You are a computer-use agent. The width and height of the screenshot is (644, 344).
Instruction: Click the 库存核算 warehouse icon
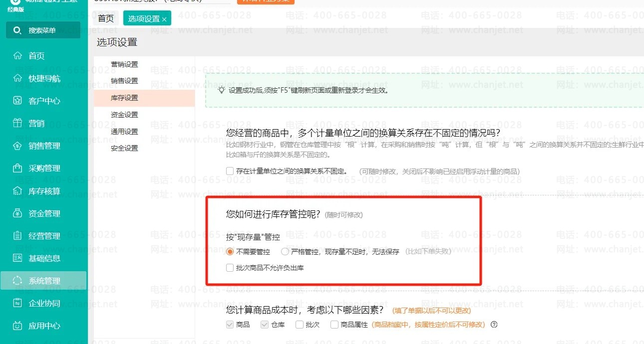(18, 191)
